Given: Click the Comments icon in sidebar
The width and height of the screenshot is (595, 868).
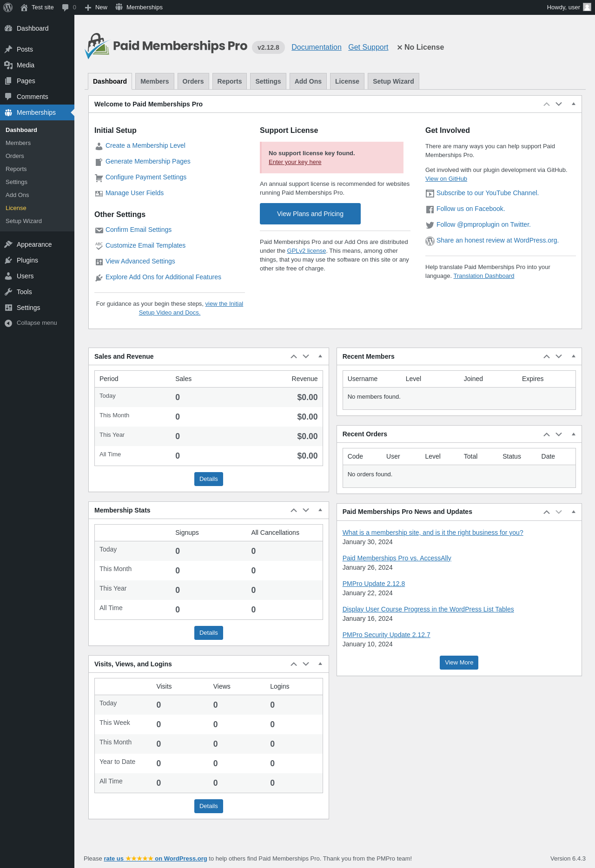Looking at the screenshot, I should (x=8, y=97).
